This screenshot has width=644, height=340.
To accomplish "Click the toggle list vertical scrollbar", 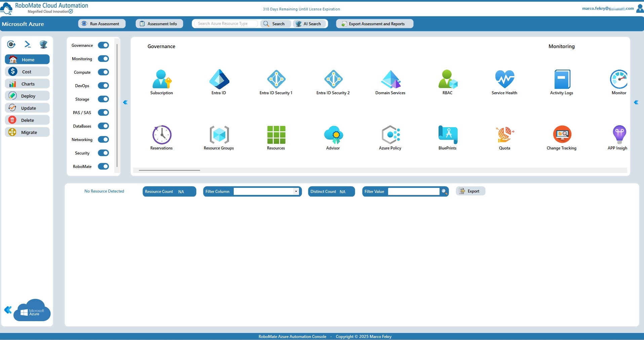I will coord(117,105).
